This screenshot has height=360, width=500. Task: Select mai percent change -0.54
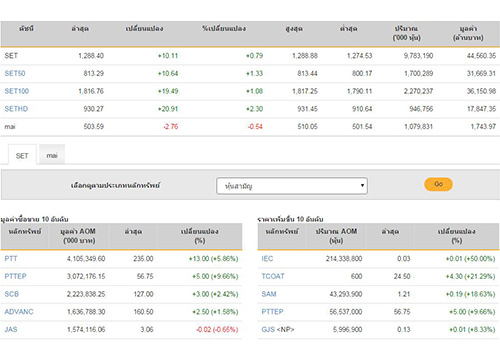(x=255, y=126)
